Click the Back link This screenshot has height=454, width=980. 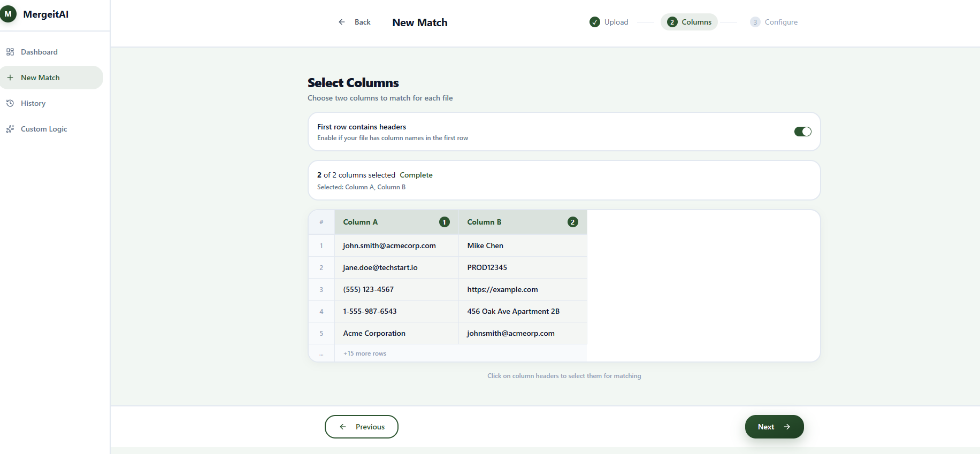[x=355, y=22]
